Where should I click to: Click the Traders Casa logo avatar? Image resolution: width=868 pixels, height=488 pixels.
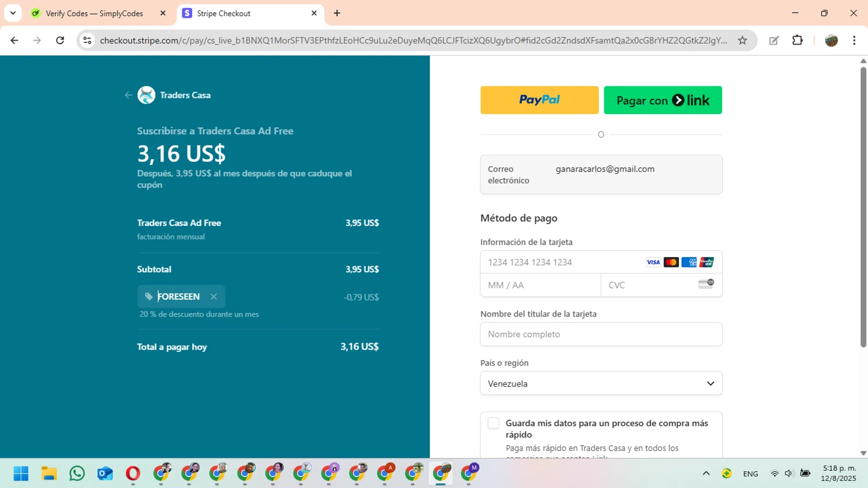(x=146, y=95)
